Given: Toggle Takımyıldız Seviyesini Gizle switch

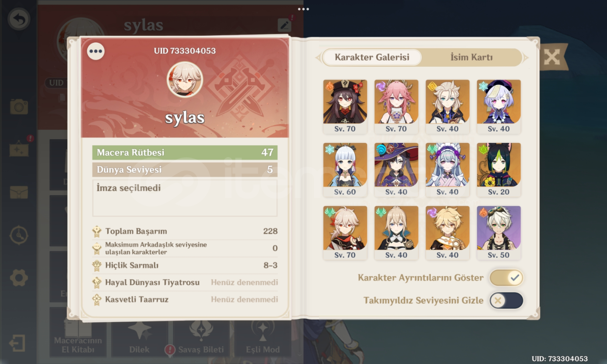Looking at the screenshot, I should [506, 300].
